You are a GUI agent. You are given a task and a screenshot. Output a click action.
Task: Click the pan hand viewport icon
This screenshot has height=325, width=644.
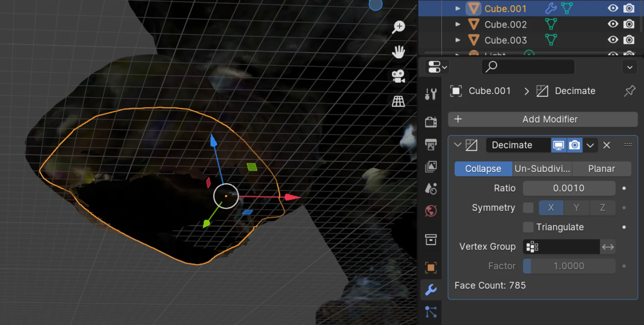(398, 52)
